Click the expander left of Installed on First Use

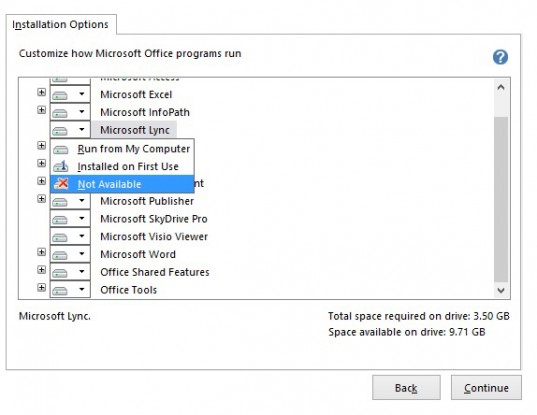41,163
